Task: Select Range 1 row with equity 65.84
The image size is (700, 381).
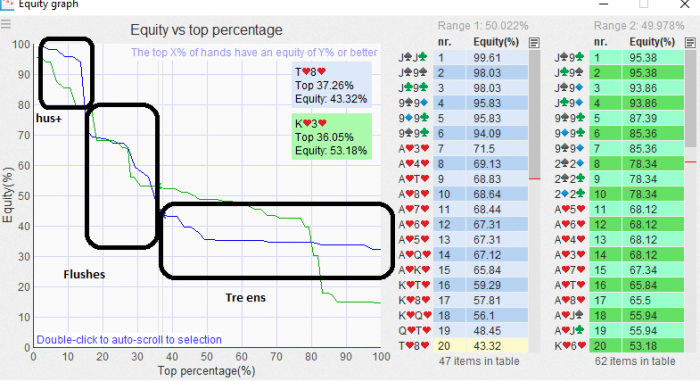Action: [462, 270]
